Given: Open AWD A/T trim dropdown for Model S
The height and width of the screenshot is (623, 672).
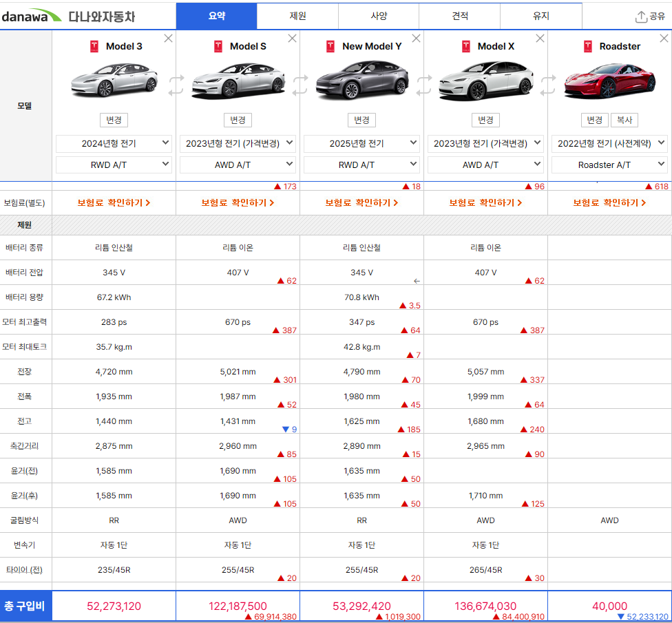Looking at the screenshot, I should click(238, 165).
